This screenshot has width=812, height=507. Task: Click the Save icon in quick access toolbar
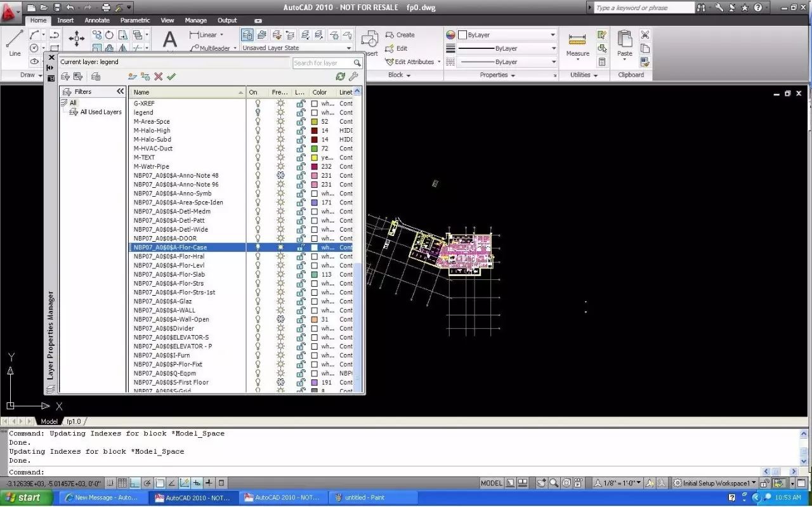[57, 8]
